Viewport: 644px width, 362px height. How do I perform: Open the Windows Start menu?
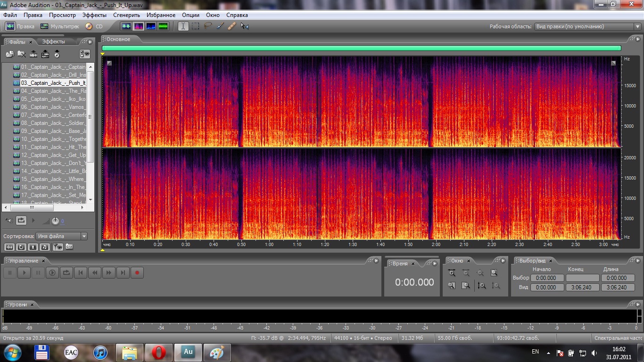click(13, 352)
